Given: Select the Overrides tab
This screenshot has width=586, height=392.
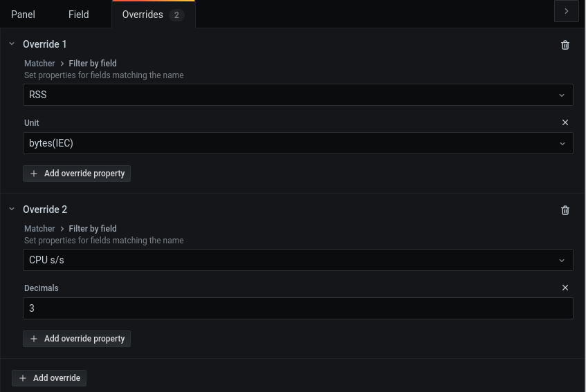Looking at the screenshot, I should pyautogui.click(x=153, y=15).
